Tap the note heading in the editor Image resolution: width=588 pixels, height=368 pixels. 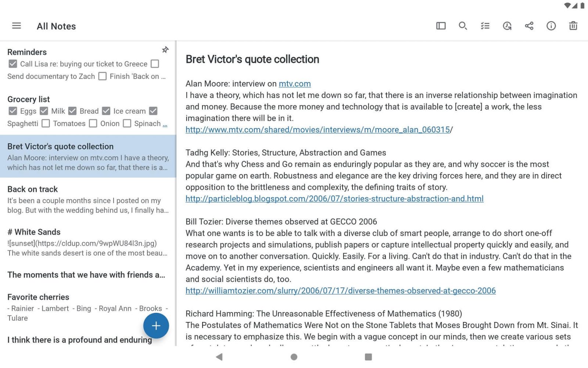tap(252, 59)
